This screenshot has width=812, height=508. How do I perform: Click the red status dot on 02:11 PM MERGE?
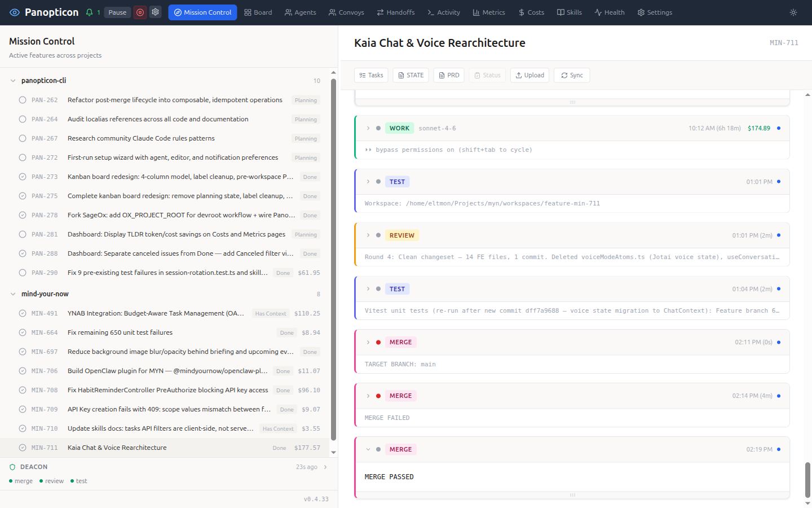(x=378, y=342)
